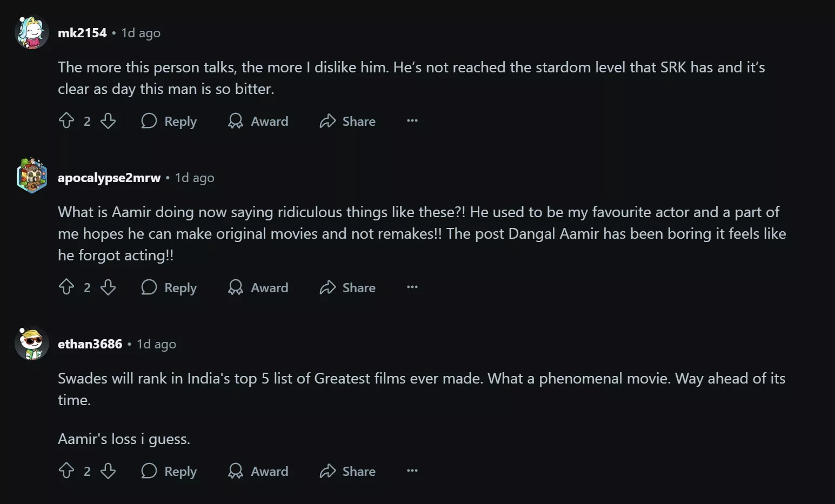Give an Award to mk2154's comment
The width and height of the screenshot is (835, 504).
[x=258, y=121]
